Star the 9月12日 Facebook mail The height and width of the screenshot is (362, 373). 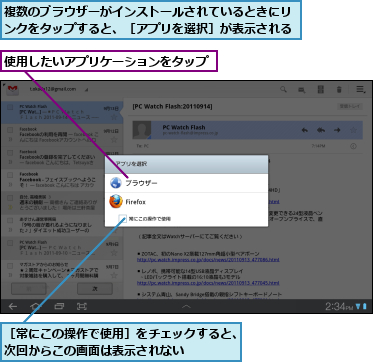coord(114,139)
